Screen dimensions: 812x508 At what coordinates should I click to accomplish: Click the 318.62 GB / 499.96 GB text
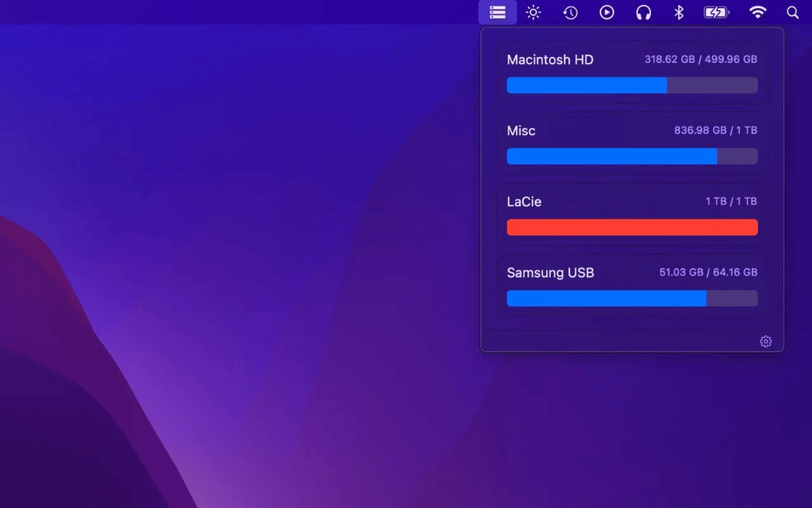(x=700, y=60)
